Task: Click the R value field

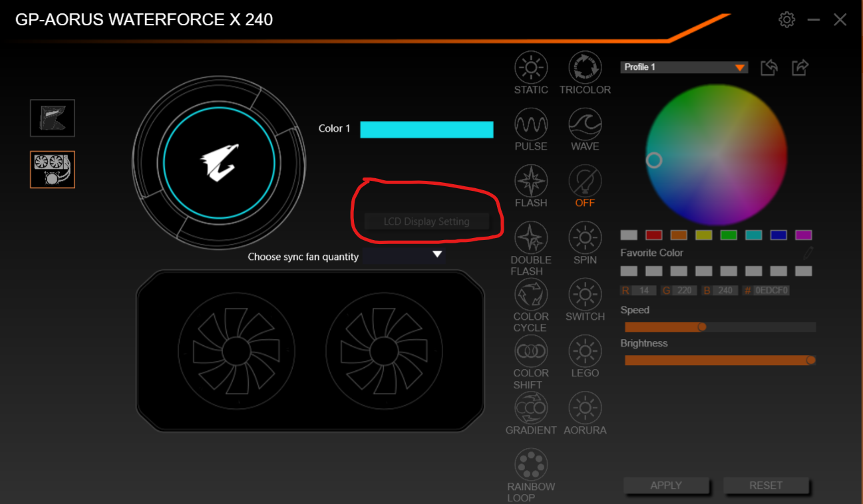Action: (x=645, y=291)
